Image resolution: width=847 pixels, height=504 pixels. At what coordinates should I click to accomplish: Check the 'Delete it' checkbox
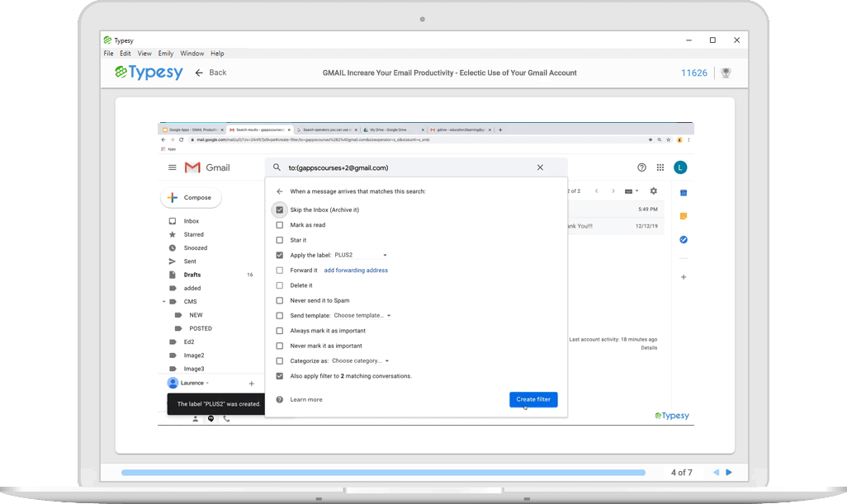279,285
